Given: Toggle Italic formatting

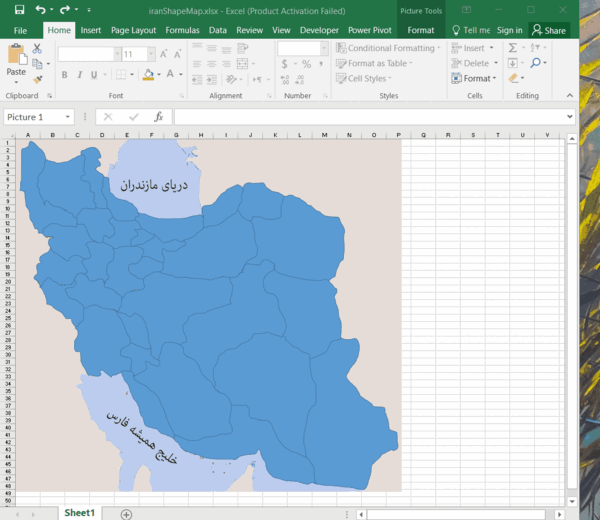Looking at the screenshot, I should pyautogui.click(x=80, y=75).
